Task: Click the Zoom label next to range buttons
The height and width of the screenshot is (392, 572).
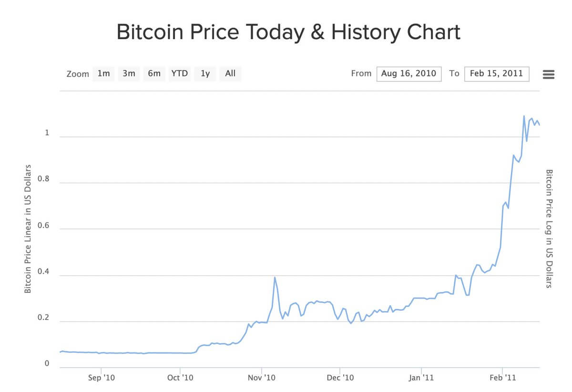Action: [78, 74]
